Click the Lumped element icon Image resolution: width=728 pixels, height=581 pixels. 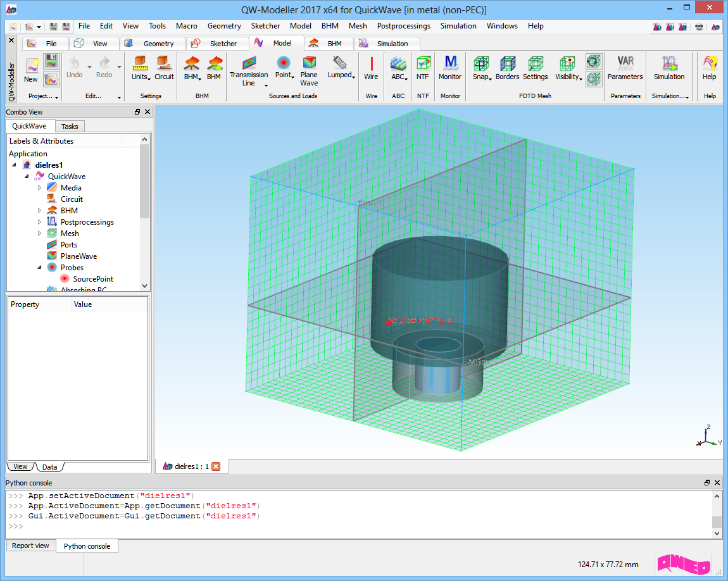point(340,63)
